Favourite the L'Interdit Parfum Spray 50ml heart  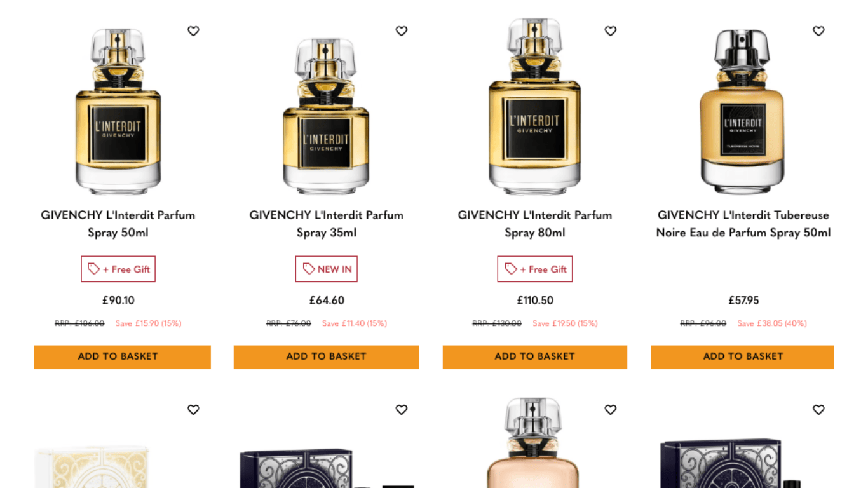pyautogui.click(x=193, y=30)
